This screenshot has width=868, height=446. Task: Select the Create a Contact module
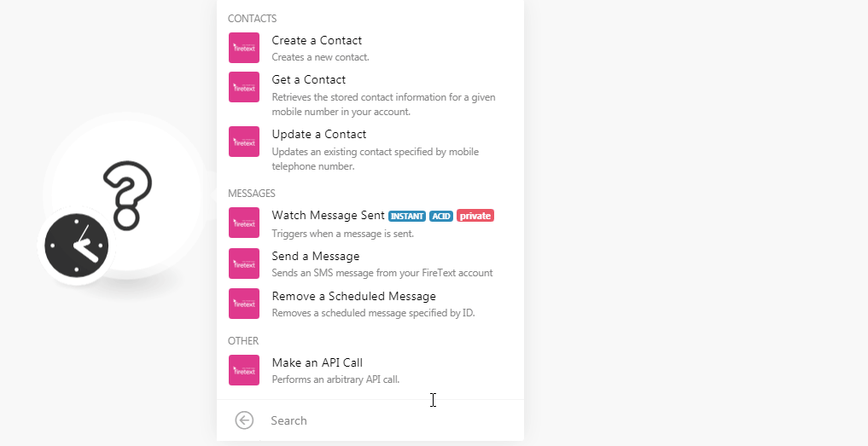click(370, 48)
